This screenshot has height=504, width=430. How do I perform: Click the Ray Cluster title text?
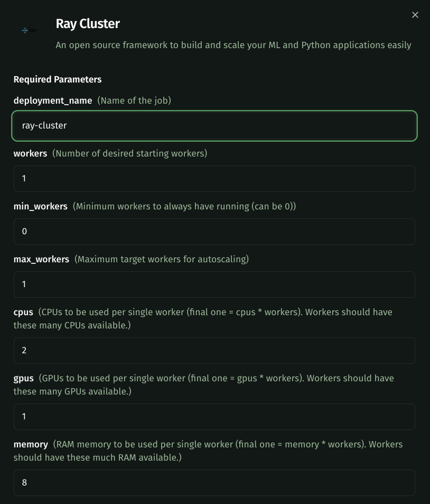click(88, 24)
